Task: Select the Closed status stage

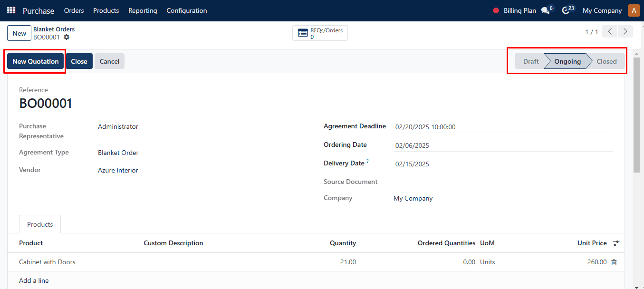Action: (607, 61)
